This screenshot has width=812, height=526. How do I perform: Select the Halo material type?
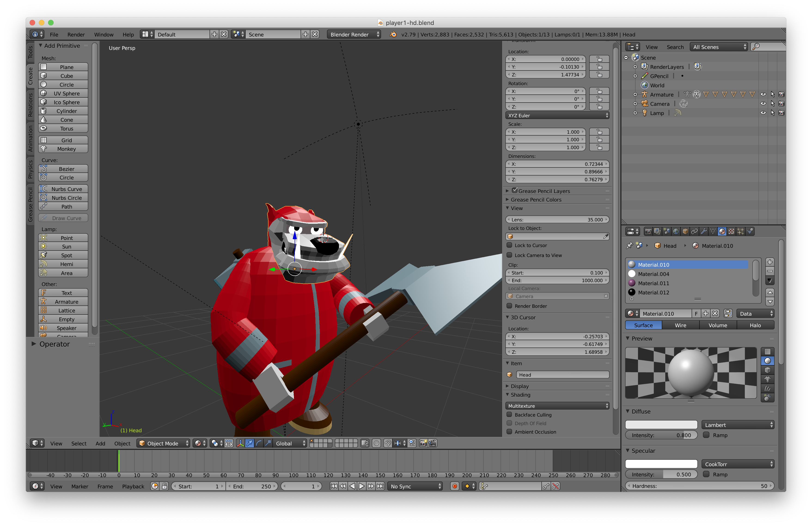[755, 325]
